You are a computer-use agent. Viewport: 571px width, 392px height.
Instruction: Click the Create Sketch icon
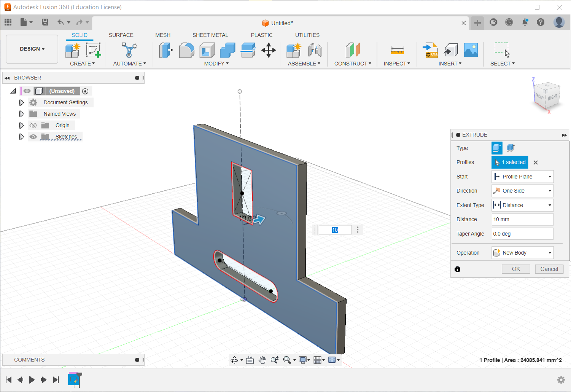pyautogui.click(x=93, y=50)
